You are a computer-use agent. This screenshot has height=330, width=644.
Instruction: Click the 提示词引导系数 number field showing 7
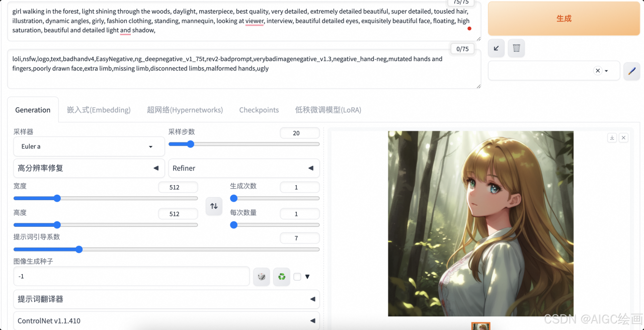click(299, 238)
